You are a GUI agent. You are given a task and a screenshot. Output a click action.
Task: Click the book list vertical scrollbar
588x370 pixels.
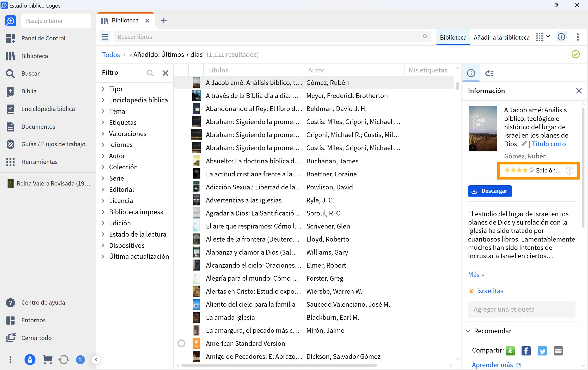[x=457, y=86]
